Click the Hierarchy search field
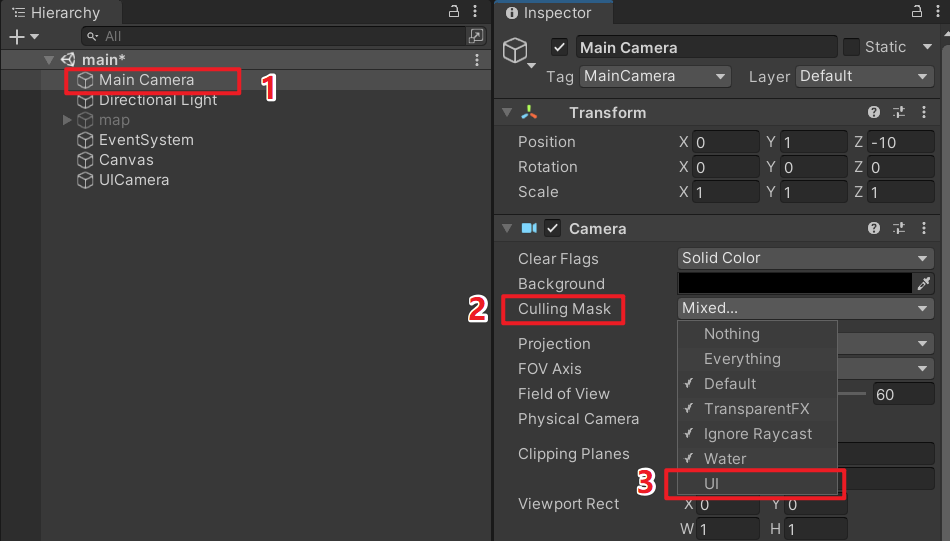950x541 pixels. (x=274, y=36)
